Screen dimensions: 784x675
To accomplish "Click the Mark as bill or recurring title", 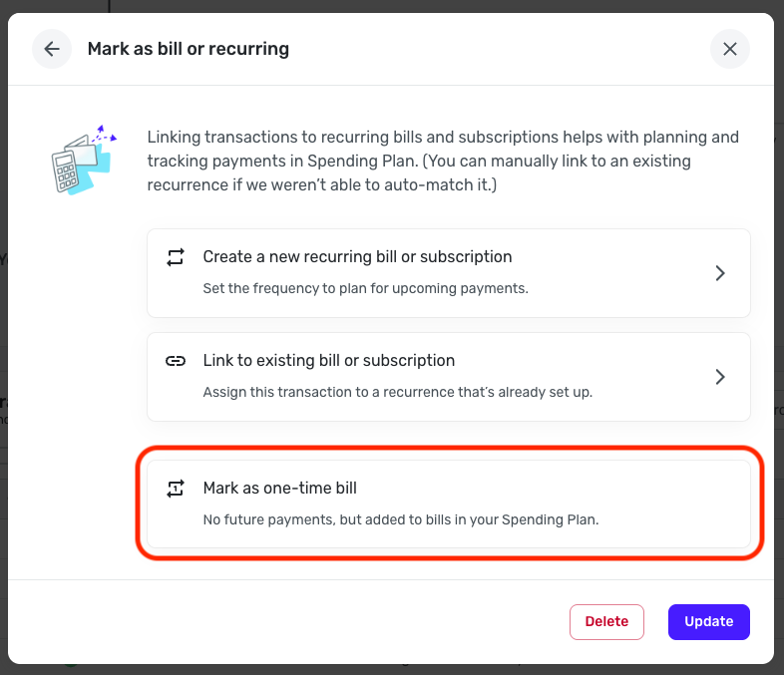I will pyautogui.click(x=188, y=49).
